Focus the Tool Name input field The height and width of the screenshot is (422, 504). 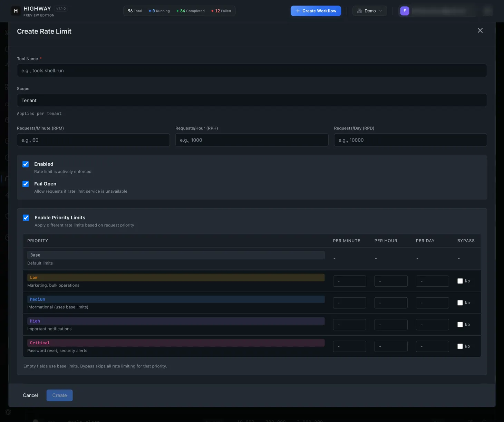click(x=252, y=70)
